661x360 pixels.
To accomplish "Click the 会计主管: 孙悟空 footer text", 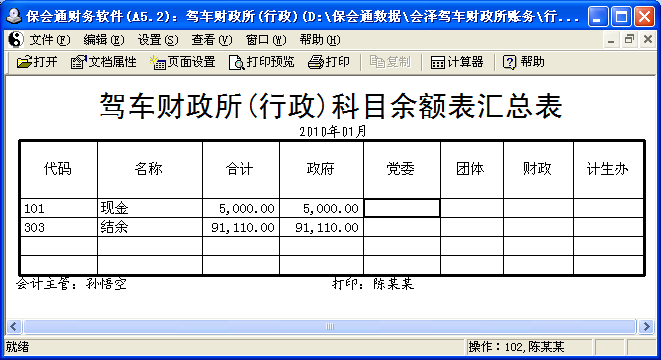I will (71, 284).
